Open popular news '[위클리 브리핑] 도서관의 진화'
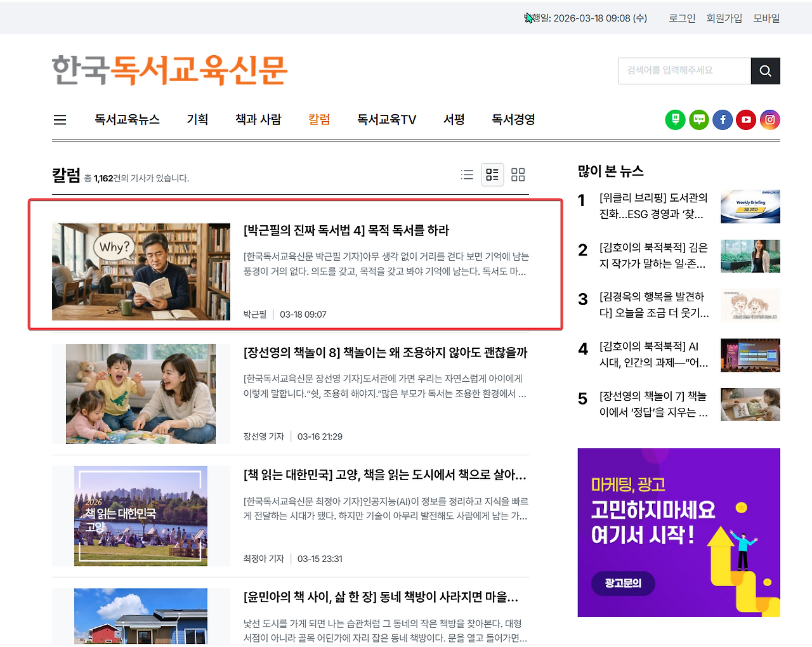 (653, 206)
